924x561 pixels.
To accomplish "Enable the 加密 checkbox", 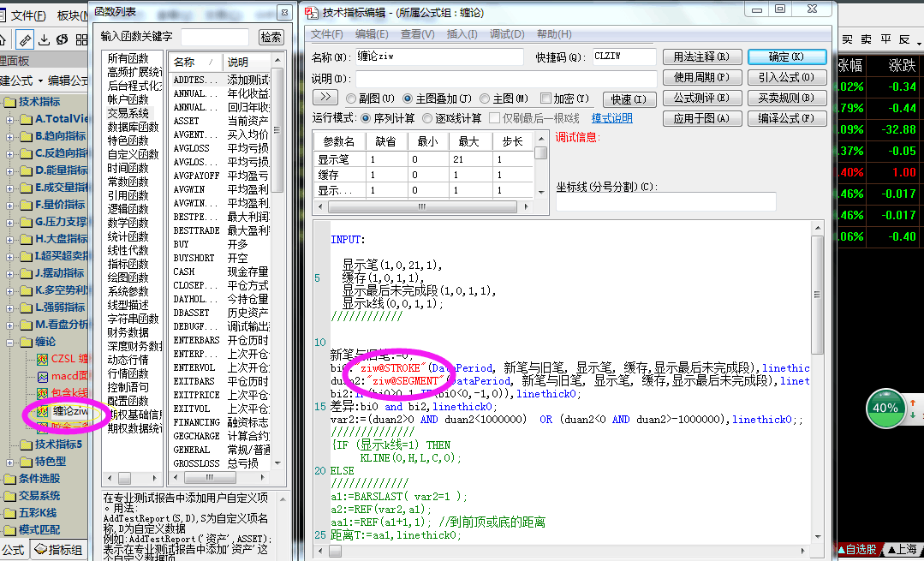I will [545, 98].
